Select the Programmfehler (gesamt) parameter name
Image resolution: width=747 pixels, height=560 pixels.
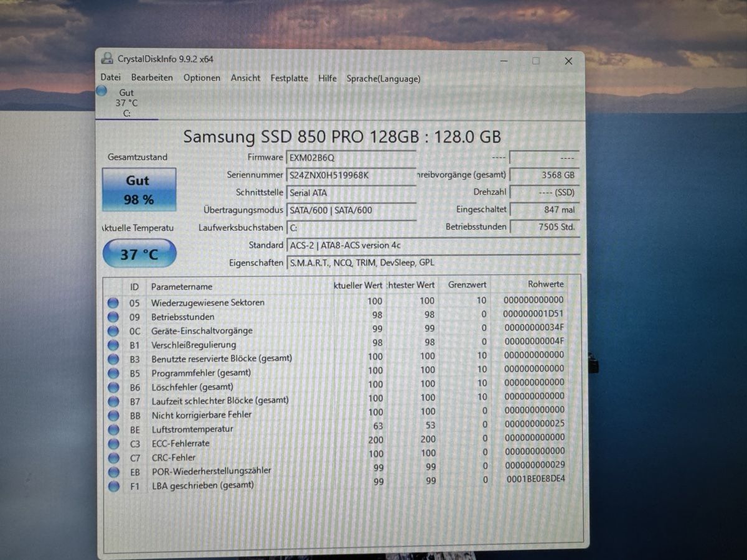201,373
